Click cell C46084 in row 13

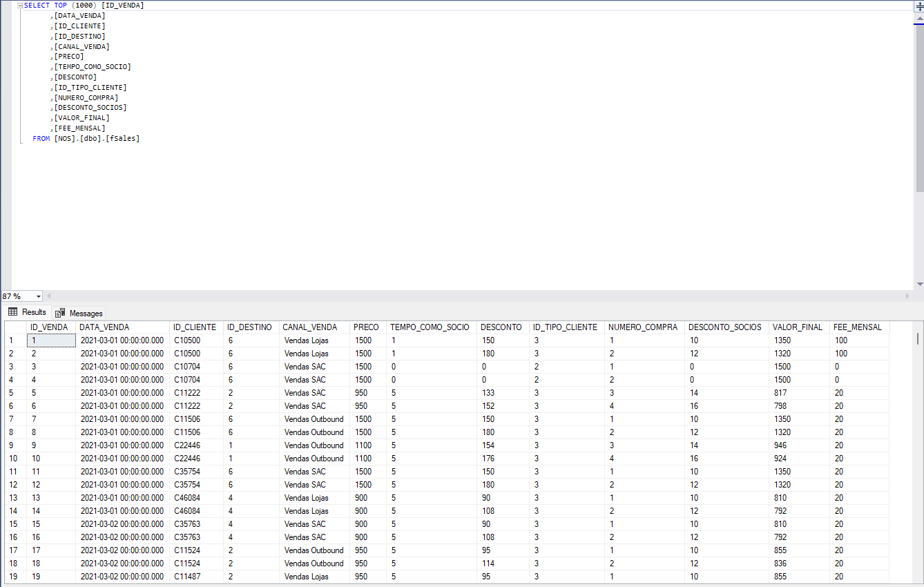coord(197,498)
